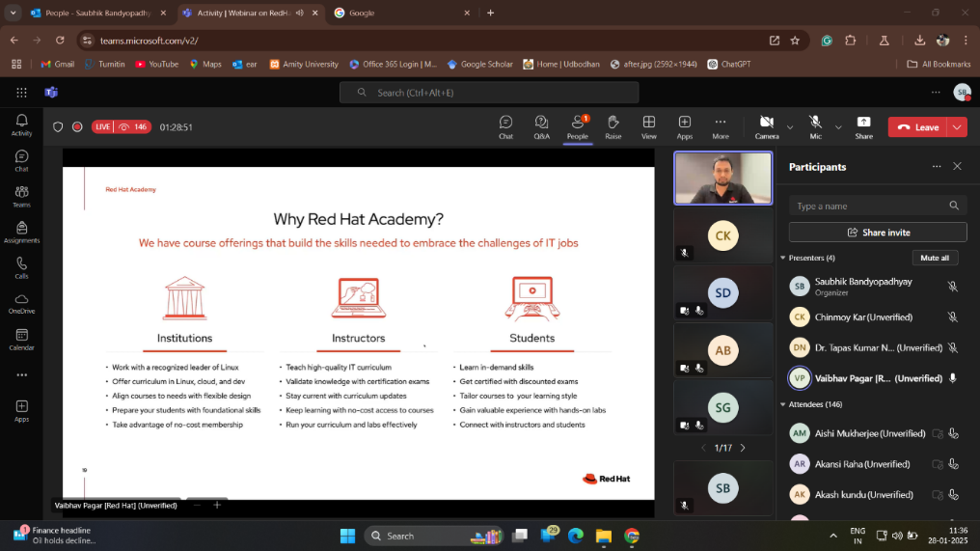Open ChatGPT bookmark
980x551 pixels.
pyautogui.click(x=729, y=64)
